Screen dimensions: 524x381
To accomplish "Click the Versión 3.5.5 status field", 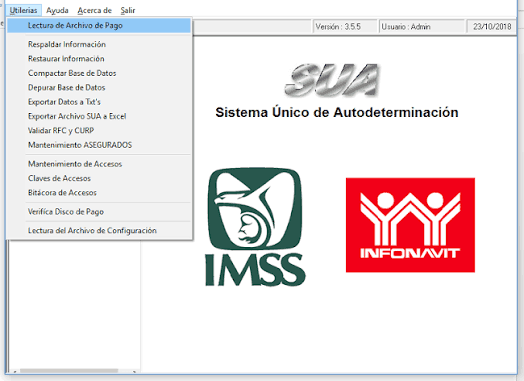I will pos(345,26).
